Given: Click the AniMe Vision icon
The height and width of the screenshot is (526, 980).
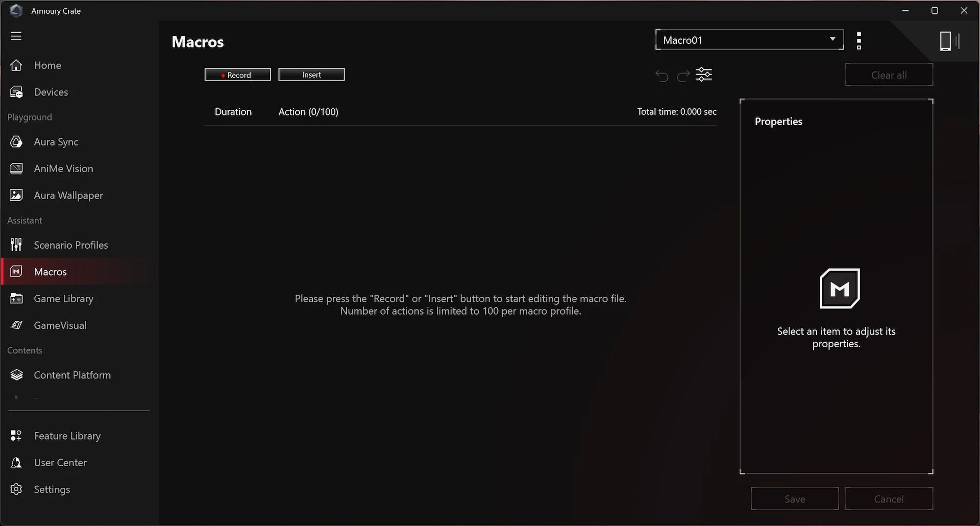Looking at the screenshot, I should (16, 169).
